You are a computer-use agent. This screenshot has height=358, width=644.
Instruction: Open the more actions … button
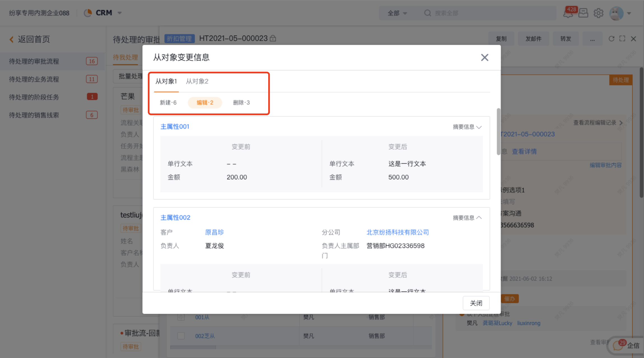(592, 39)
